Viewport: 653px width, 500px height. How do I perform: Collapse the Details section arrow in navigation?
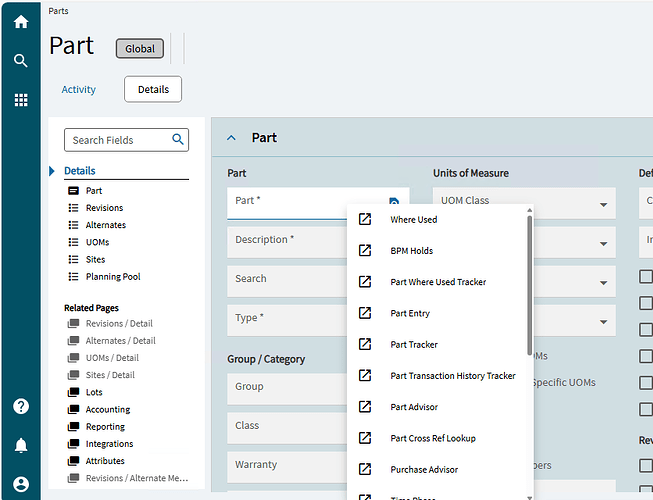[x=52, y=171]
